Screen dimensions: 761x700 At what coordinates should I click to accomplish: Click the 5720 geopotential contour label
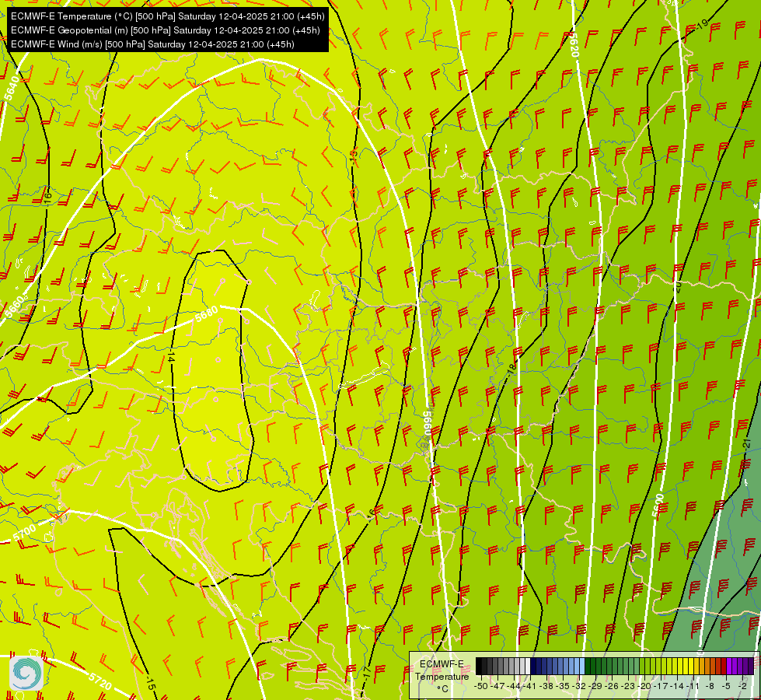(100, 681)
